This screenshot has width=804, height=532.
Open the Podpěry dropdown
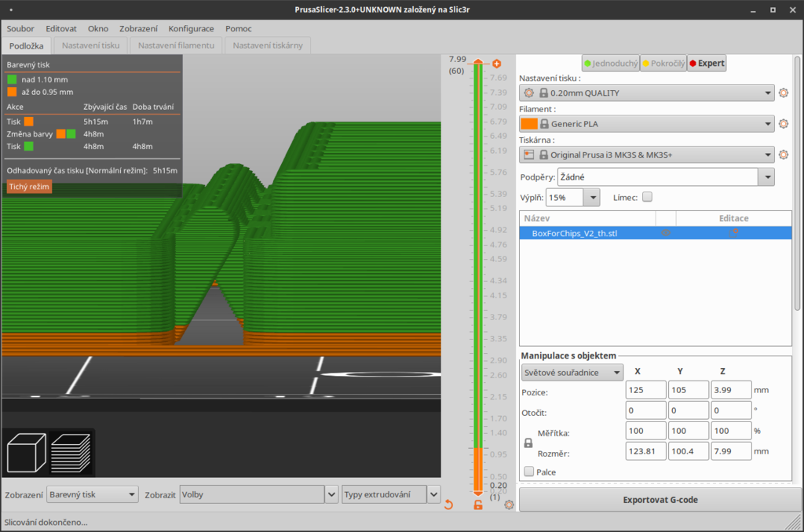click(665, 177)
